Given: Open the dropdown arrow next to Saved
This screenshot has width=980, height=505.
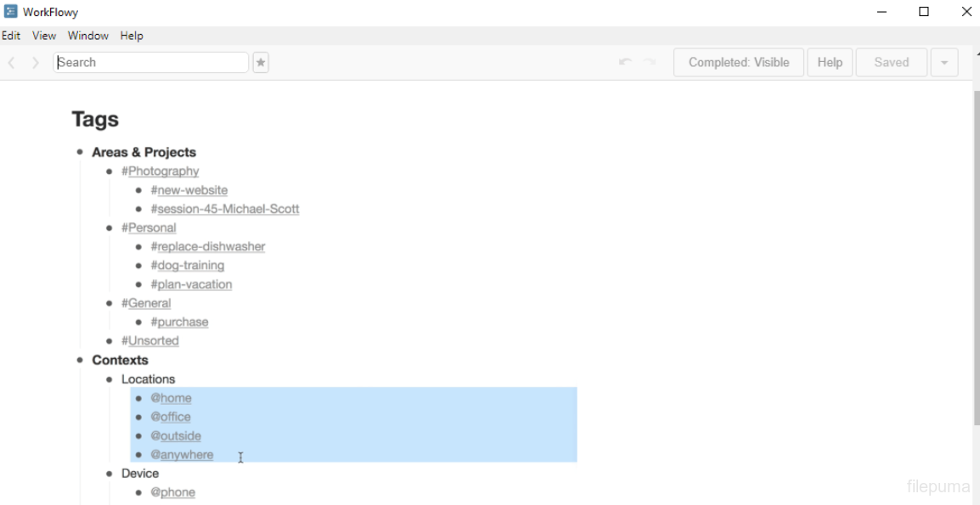Looking at the screenshot, I should coord(944,63).
